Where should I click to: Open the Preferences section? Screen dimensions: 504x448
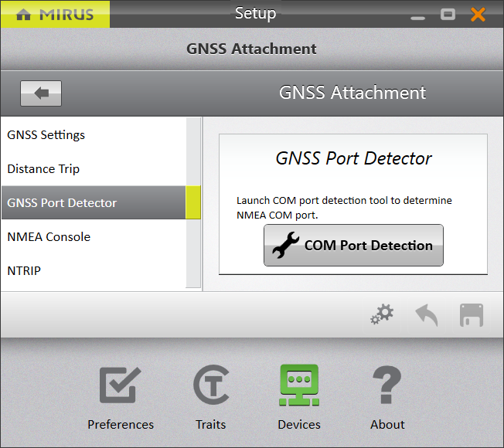point(121,399)
